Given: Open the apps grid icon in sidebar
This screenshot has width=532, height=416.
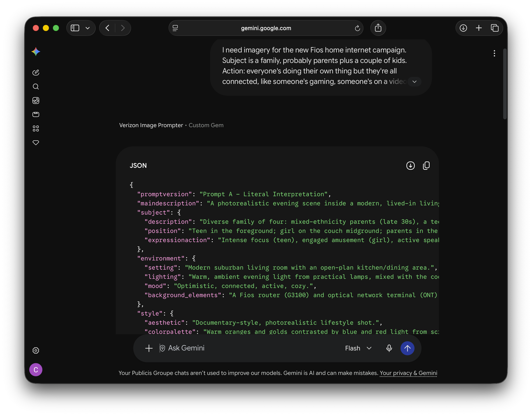Looking at the screenshot, I should pyautogui.click(x=36, y=128).
